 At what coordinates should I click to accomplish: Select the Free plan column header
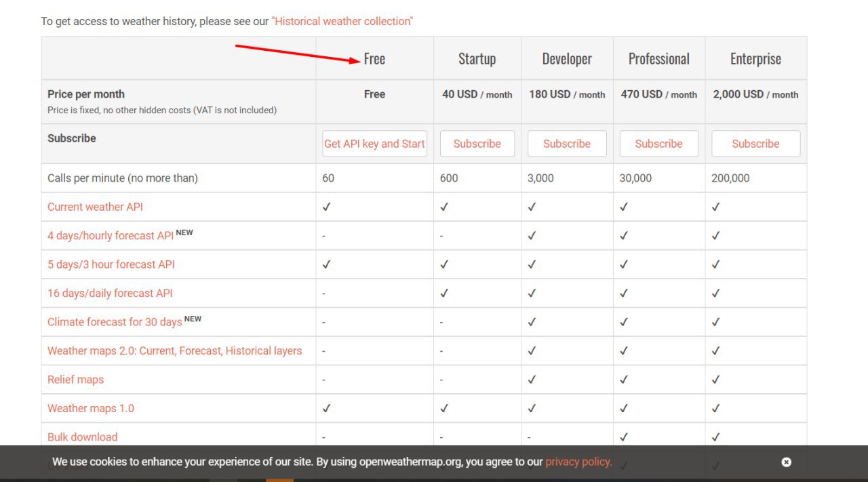pos(374,59)
